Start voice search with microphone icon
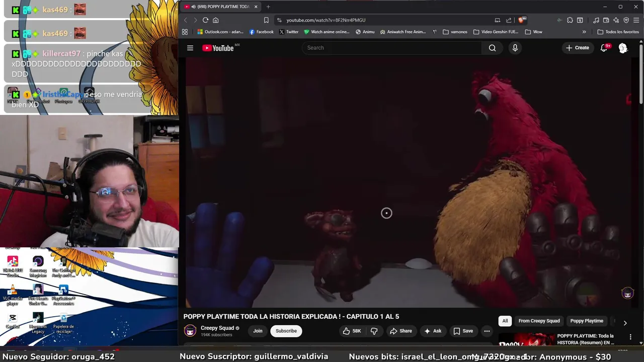The image size is (644, 362). pos(515,48)
